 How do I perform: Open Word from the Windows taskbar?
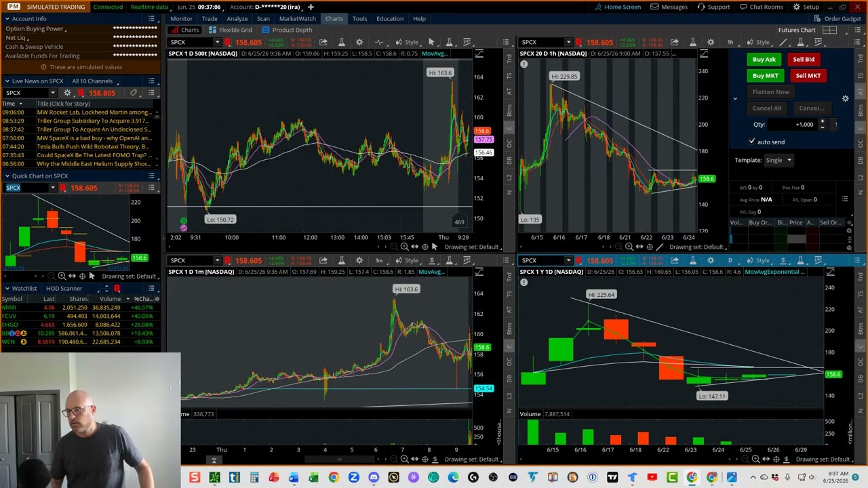point(294,478)
